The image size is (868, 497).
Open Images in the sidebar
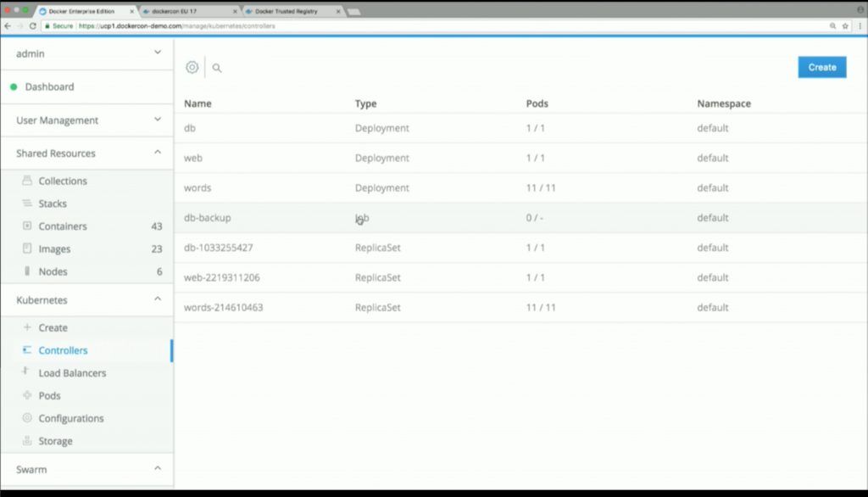(x=54, y=248)
